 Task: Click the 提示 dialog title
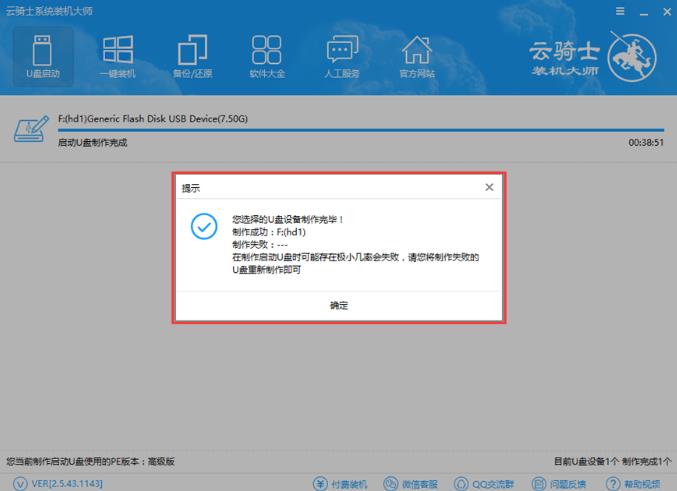tap(191, 188)
